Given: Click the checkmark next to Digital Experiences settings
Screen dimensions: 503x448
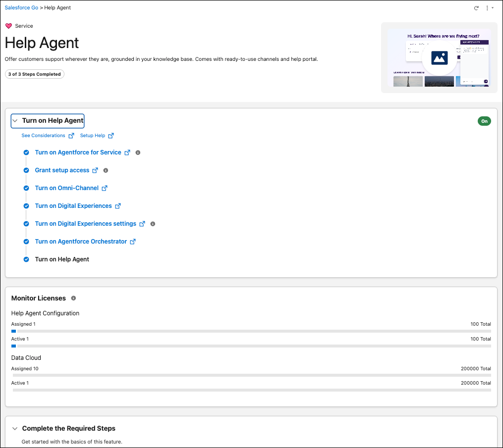Looking at the screenshot, I should pos(26,224).
